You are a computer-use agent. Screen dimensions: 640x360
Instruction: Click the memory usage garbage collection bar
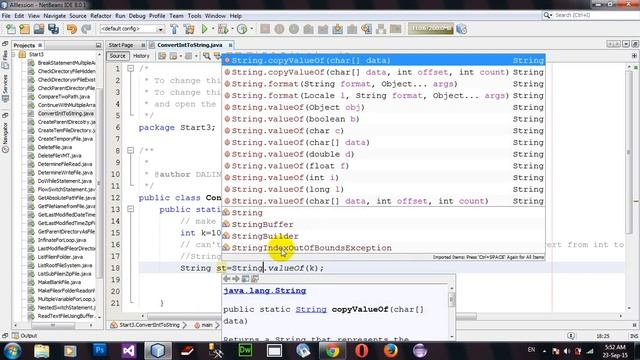pyautogui.click(x=430, y=29)
